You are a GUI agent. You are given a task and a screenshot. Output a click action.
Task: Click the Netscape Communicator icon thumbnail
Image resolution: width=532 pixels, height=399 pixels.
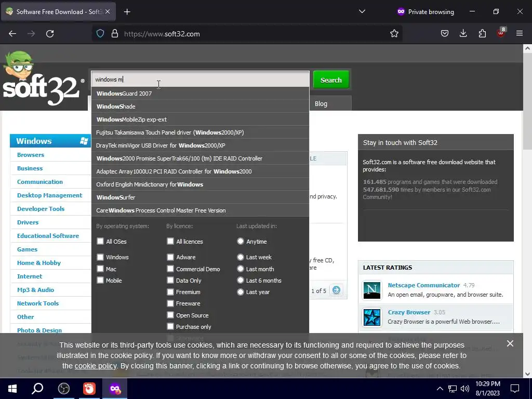pos(372,290)
